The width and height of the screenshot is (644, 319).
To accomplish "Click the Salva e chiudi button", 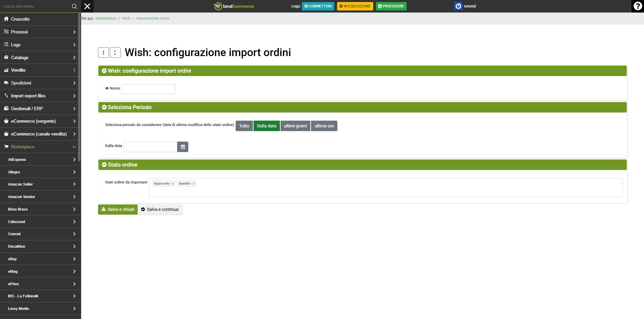I will tap(118, 210).
